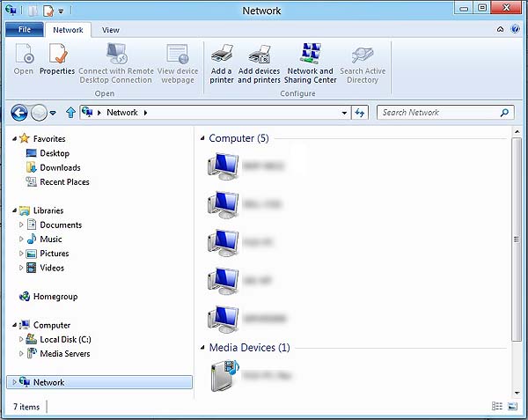Select Downloads in Favorites
Viewport: 528px width, 420px height.
point(60,167)
